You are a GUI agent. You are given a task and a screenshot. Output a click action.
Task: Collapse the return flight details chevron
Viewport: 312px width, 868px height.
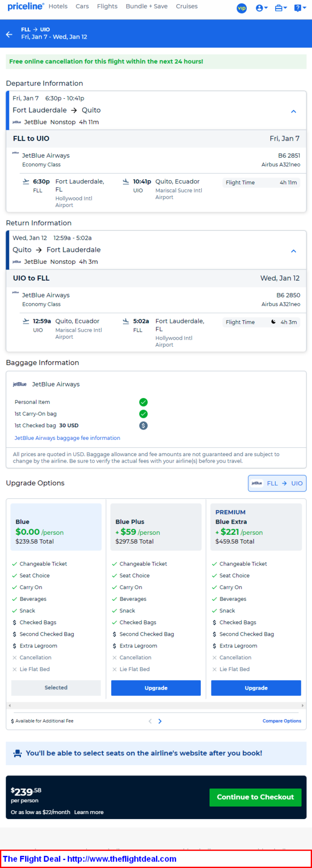click(293, 251)
